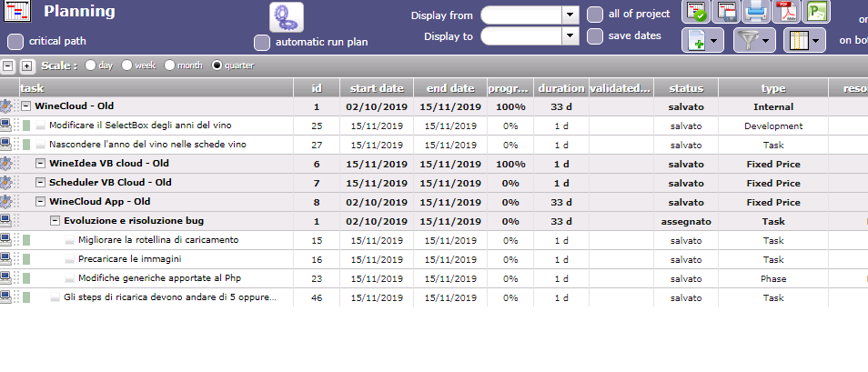Click the status column header

686,88
